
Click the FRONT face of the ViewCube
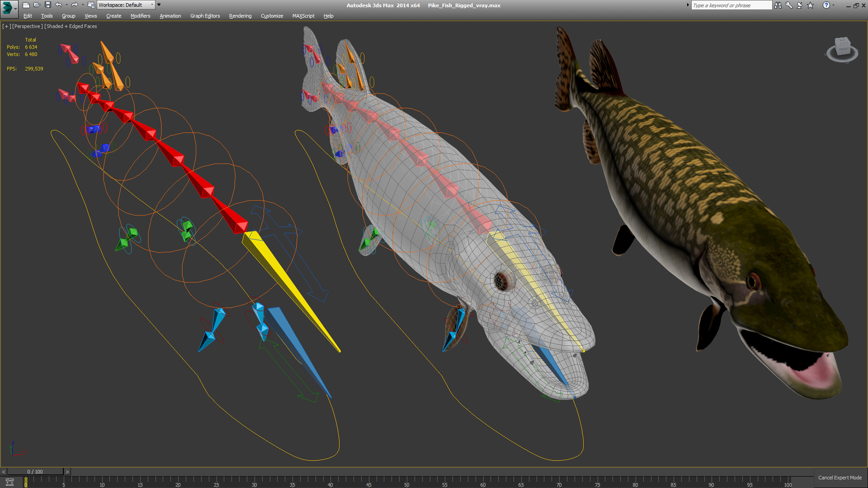point(844,49)
